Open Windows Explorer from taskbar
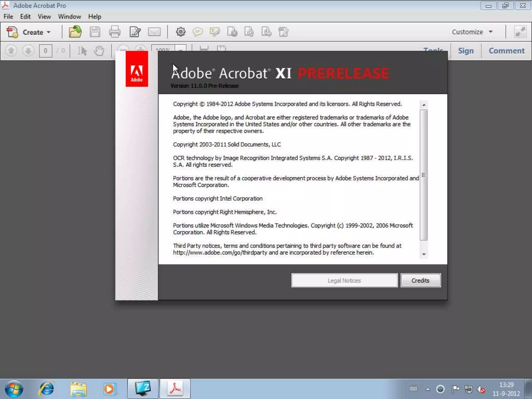532x399 pixels. tap(78, 389)
